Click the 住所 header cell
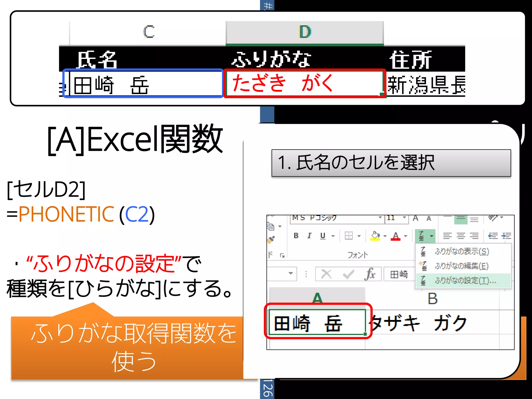Screen dimensions: 532x399 [x=424, y=59]
